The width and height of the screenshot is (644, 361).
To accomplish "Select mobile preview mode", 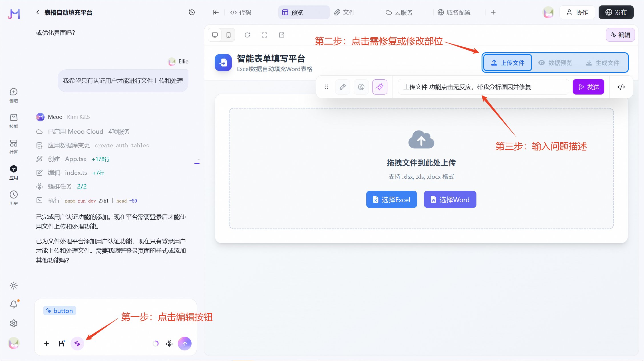I will 228,35.
